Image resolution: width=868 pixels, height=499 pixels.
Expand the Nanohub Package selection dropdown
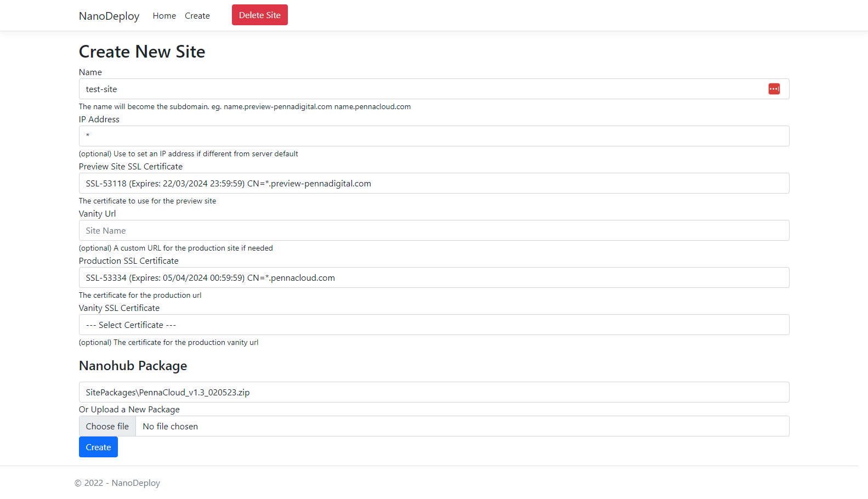(433, 392)
